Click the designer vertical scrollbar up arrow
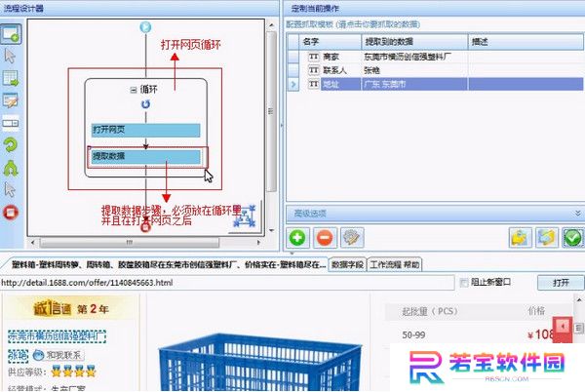 coord(271,25)
